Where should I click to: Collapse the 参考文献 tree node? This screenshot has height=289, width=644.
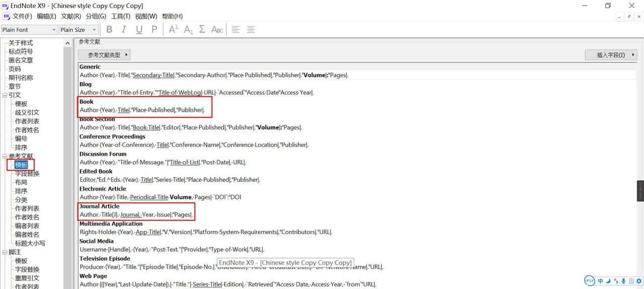point(5,156)
